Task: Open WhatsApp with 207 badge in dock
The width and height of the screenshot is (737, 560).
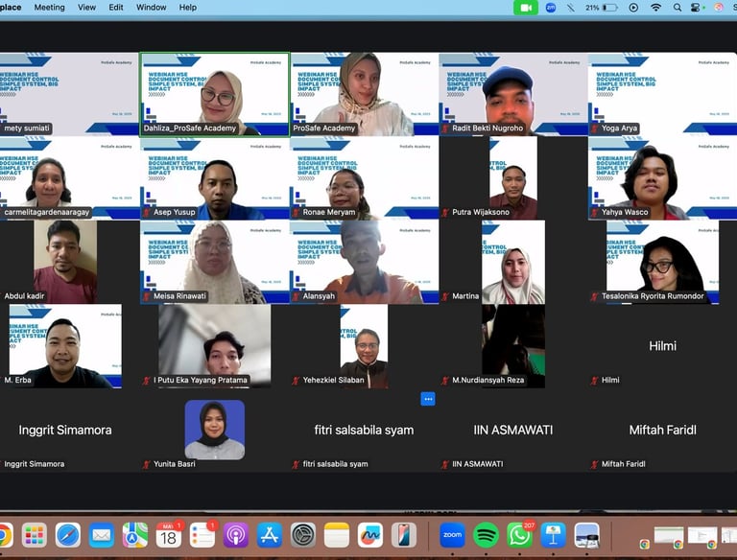Action: click(x=519, y=535)
